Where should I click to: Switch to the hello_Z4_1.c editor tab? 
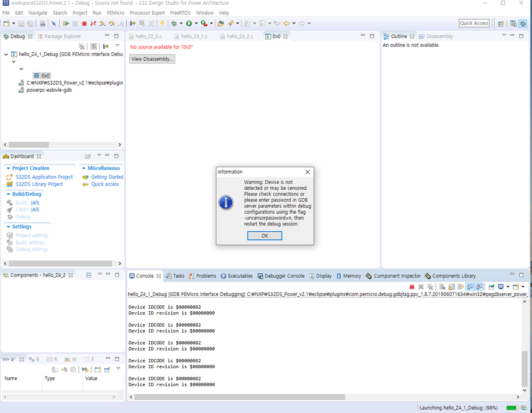click(x=191, y=36)
